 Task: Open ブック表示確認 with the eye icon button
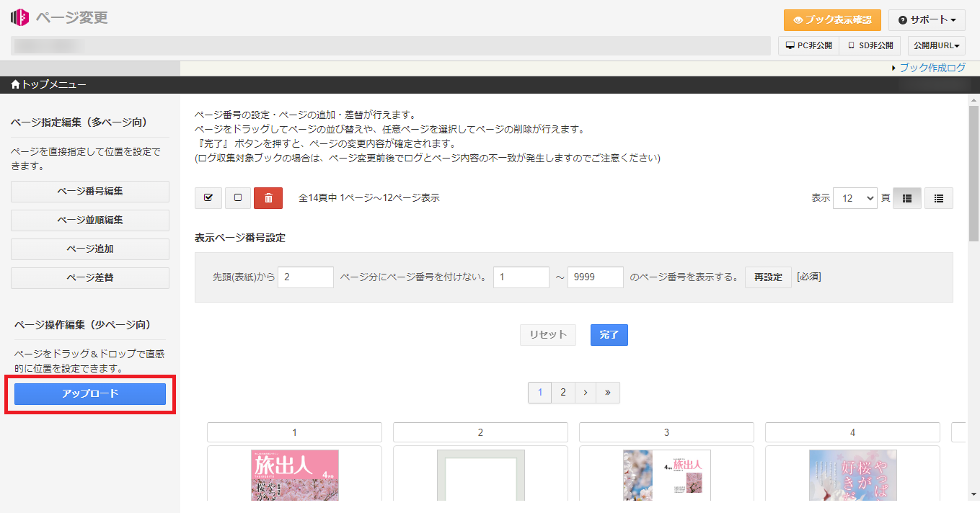tap(831, 19)
